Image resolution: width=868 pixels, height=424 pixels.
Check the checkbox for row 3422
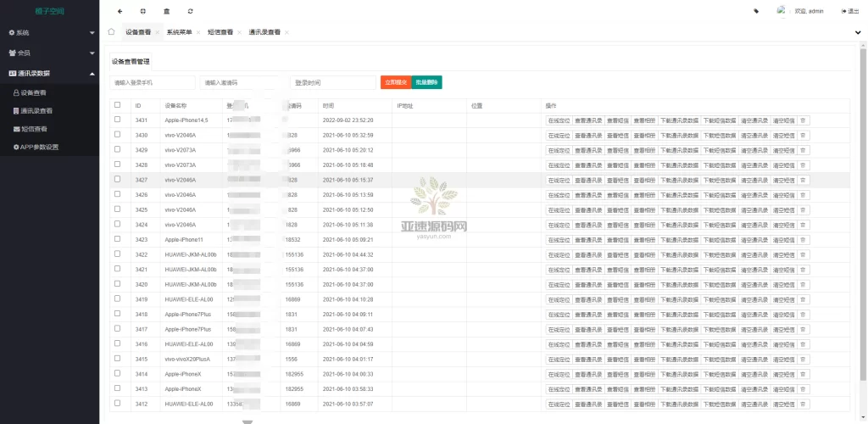117,254
